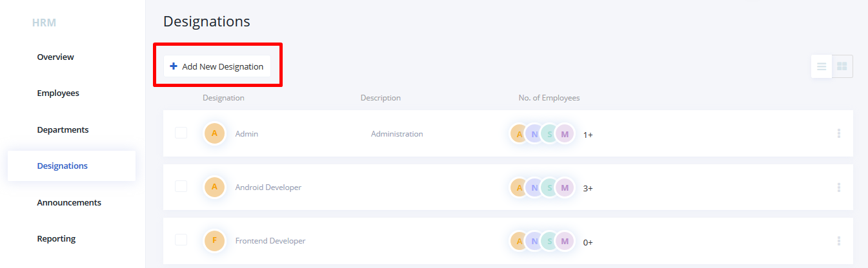Tick the checkbox for Frontend Developer row
Viewport: 868px width, 268px height.
[x=181, y=240]
